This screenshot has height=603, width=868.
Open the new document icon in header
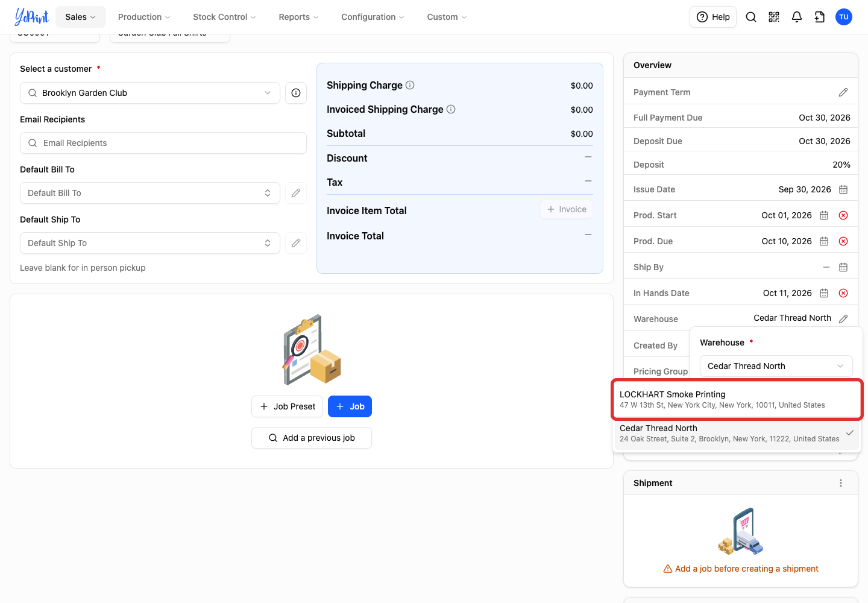coord(820,17)
